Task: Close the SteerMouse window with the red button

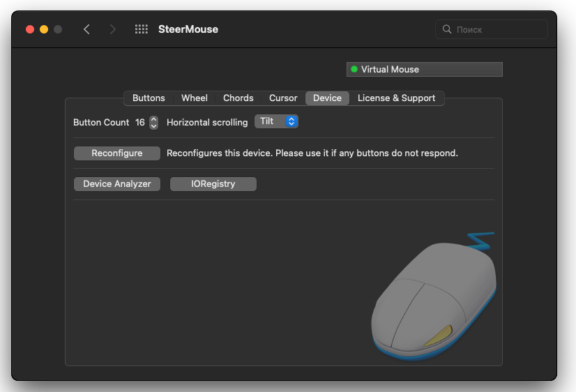Action: click(x=30, y=29)
